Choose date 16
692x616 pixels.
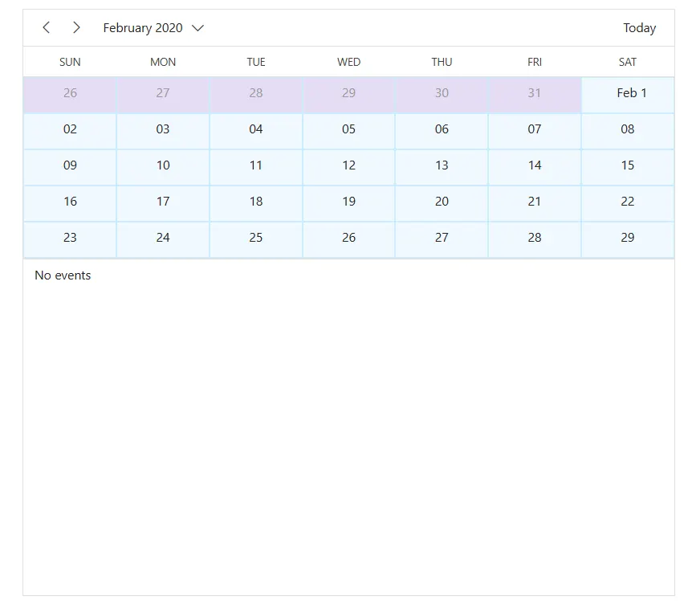(70, 203)
